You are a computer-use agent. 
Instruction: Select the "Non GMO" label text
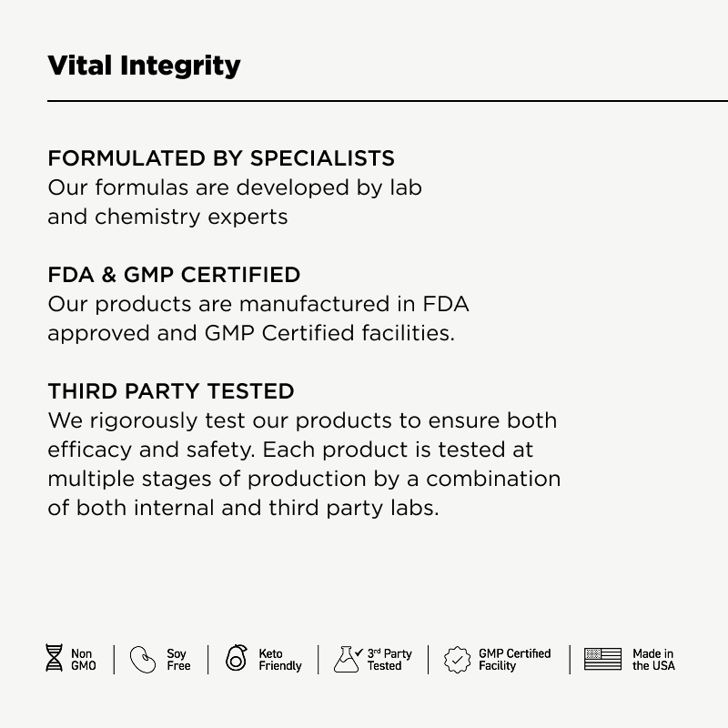(83, 660)
